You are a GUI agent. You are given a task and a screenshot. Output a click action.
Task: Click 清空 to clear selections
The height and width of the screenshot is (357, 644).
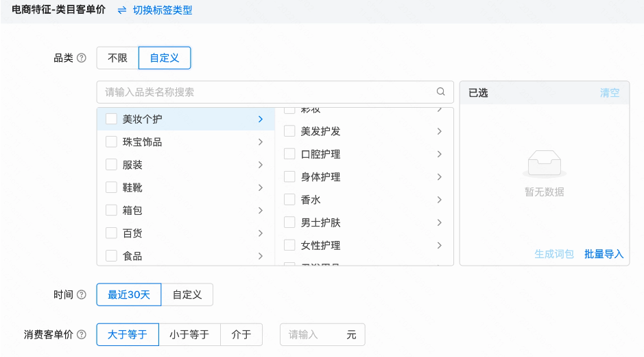(x=609, y=93)
